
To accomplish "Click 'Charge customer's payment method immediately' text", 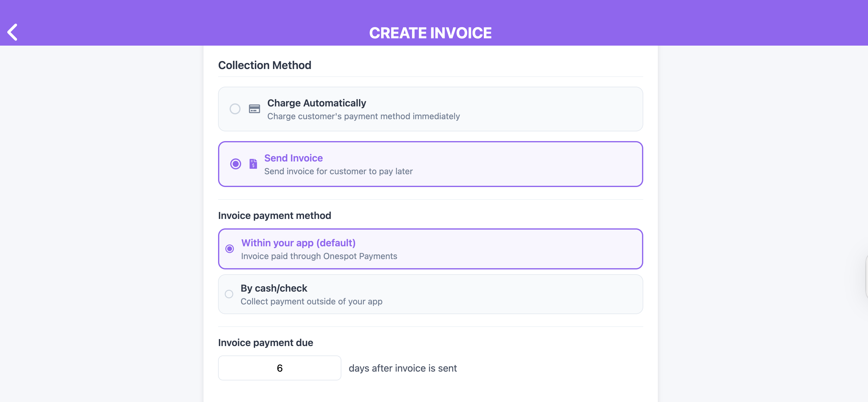I will 363,116.
